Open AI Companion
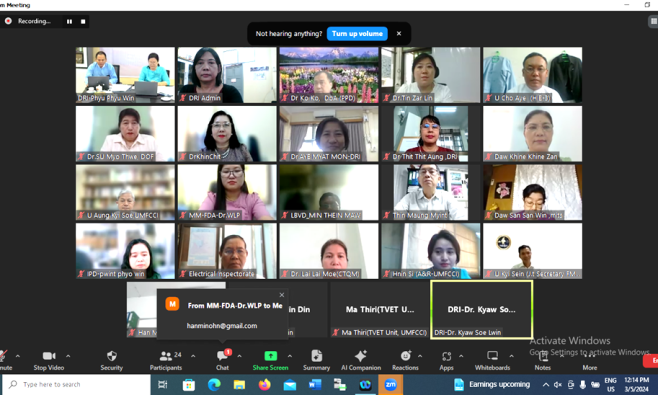The width and height of the screenshot is (658, 395). coord(361,360)
